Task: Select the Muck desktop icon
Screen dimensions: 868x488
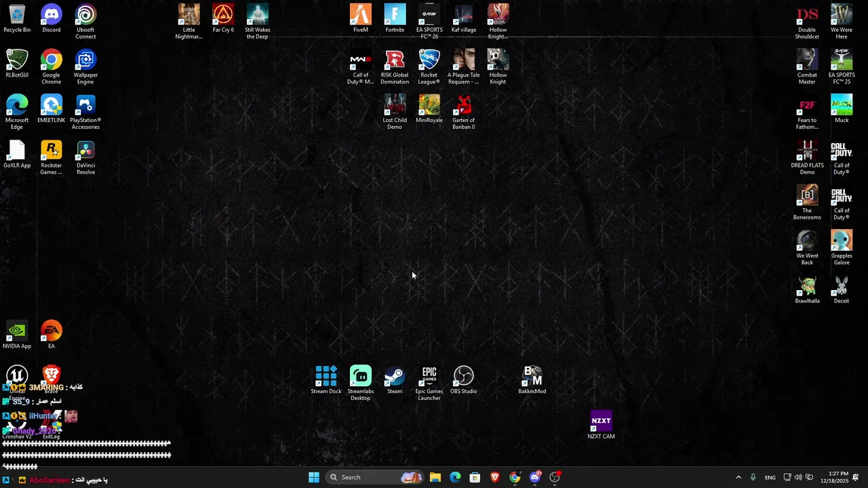Action: pos(842,109)
